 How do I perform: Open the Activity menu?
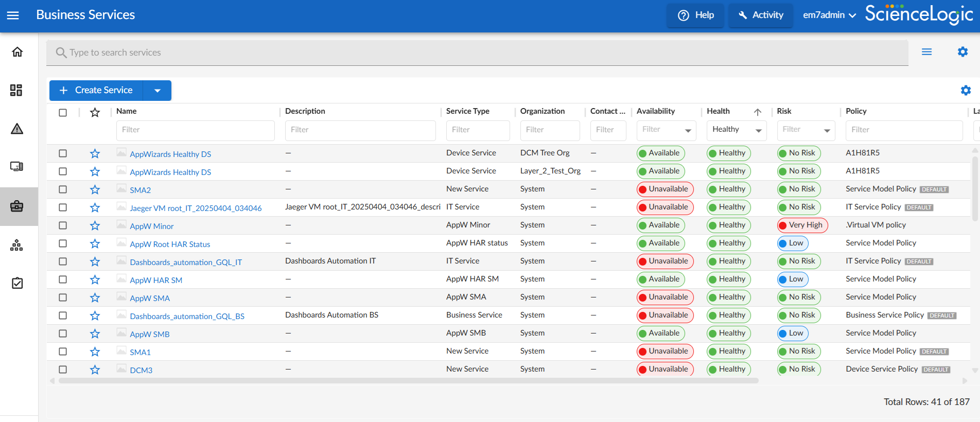761,15
